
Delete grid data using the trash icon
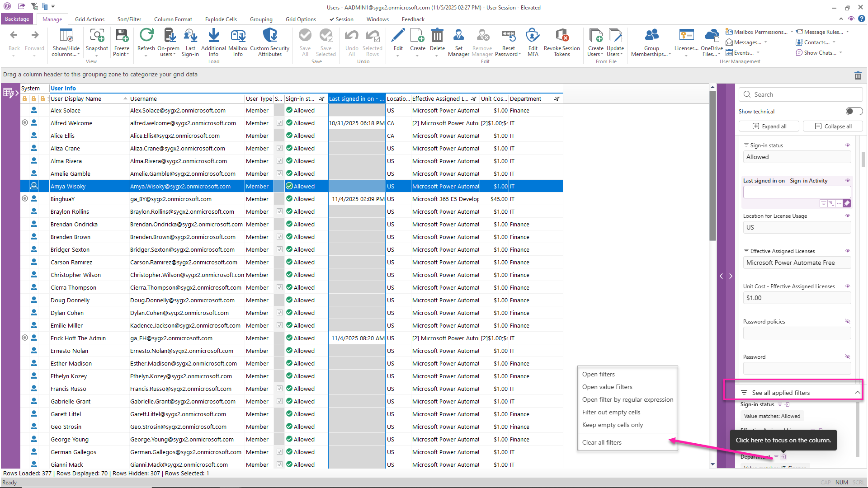click(x=858, y=75)
